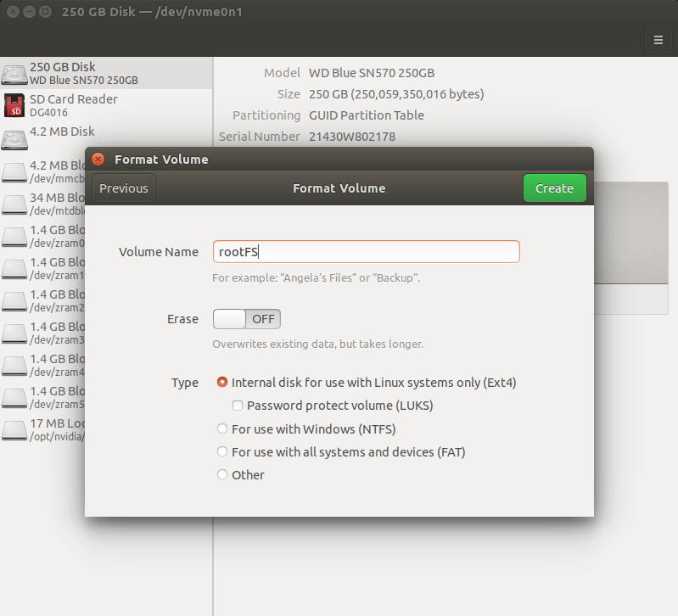The image size is (678, 616).
Task: Select the 250 GB Disk drive icon
Action: [x=14, y=74]
